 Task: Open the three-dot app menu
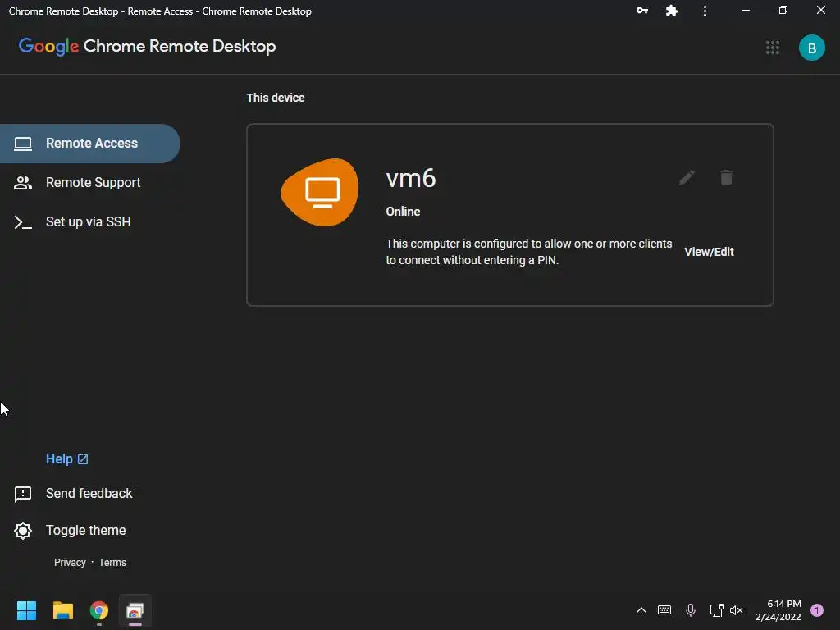[x=705, y=11]
